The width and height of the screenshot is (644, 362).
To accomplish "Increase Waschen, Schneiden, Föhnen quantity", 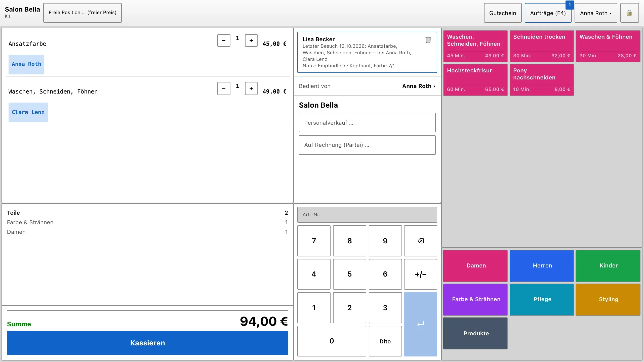I will (251, 88).
